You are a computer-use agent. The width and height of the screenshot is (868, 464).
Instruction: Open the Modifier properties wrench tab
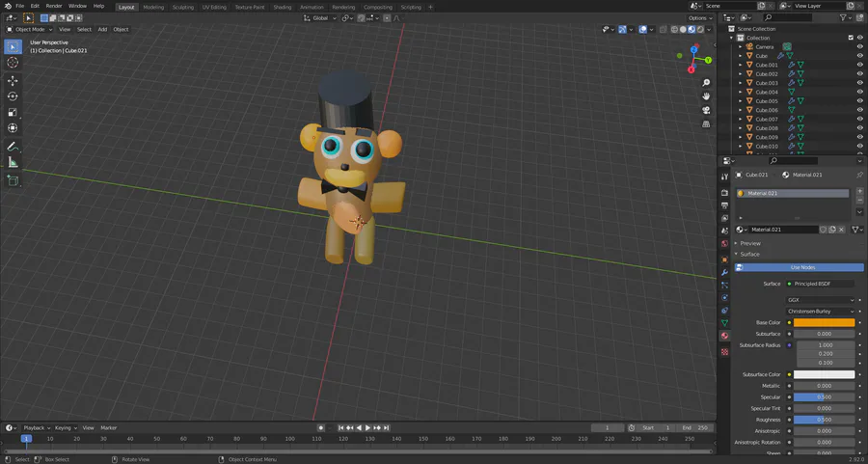(724, 272)
